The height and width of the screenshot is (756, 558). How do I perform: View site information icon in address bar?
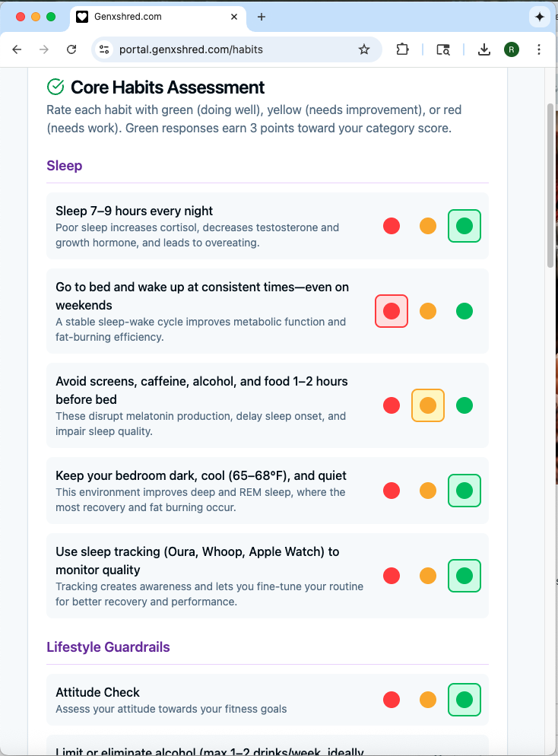pos(104,49)
